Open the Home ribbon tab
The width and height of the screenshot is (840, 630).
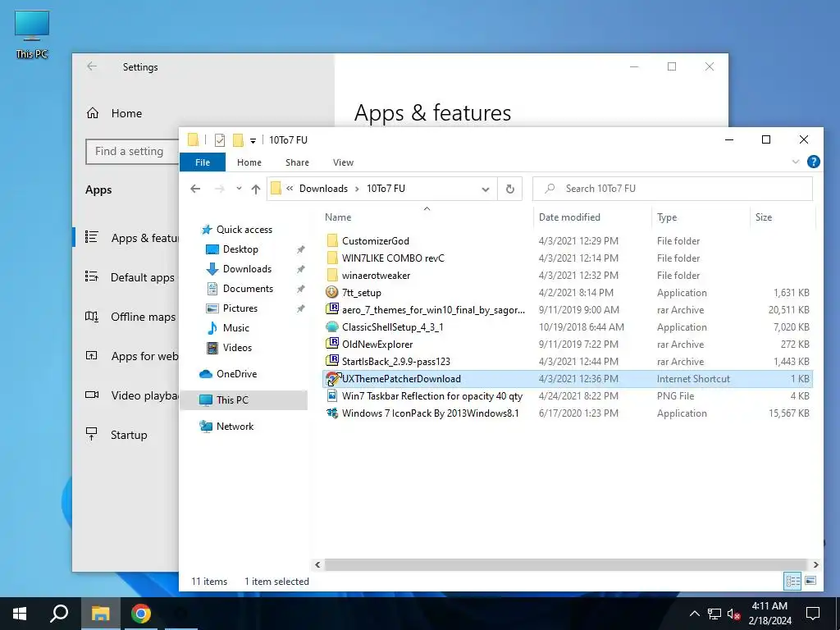click(x=249, y=162)
